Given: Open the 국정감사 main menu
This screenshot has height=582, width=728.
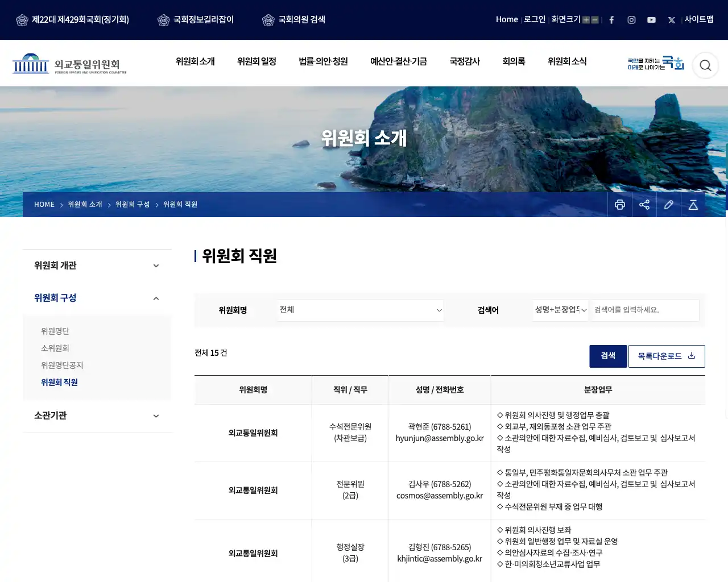Looking at the screenshot, I should (x=465, y=61).
